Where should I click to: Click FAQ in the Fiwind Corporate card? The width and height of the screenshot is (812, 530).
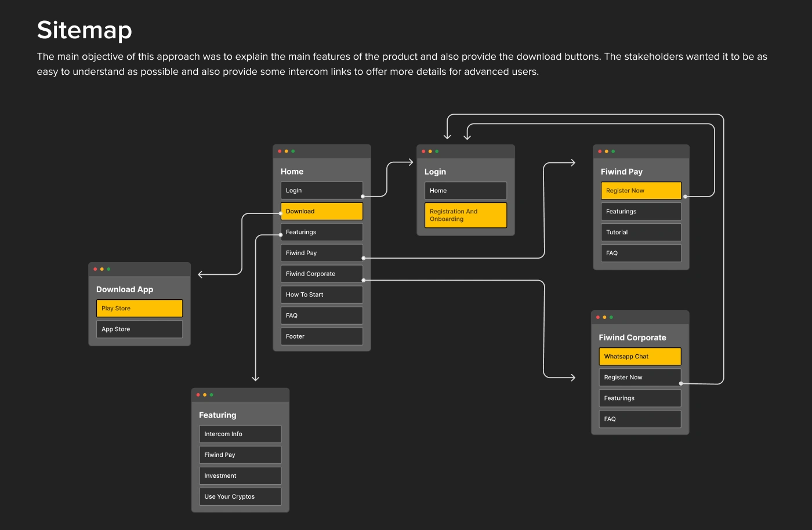640,419
